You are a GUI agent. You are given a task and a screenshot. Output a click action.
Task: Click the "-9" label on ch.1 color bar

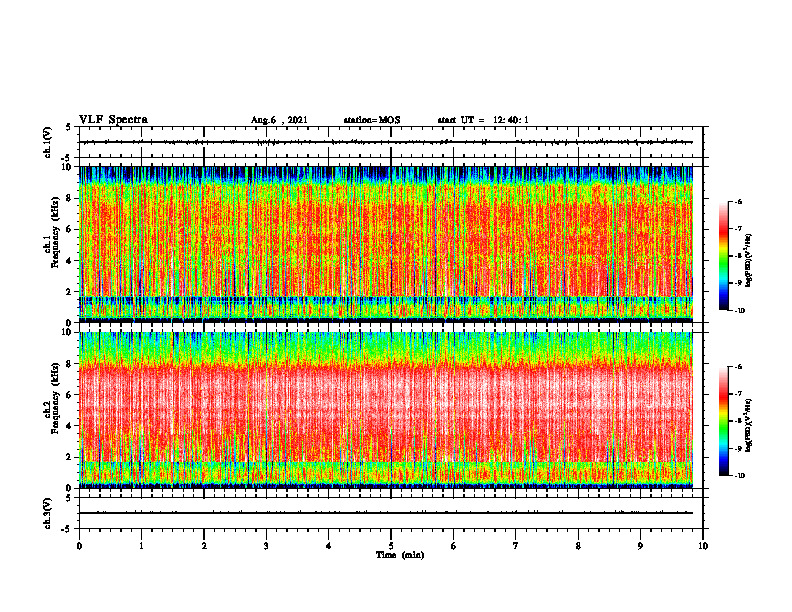738,283
